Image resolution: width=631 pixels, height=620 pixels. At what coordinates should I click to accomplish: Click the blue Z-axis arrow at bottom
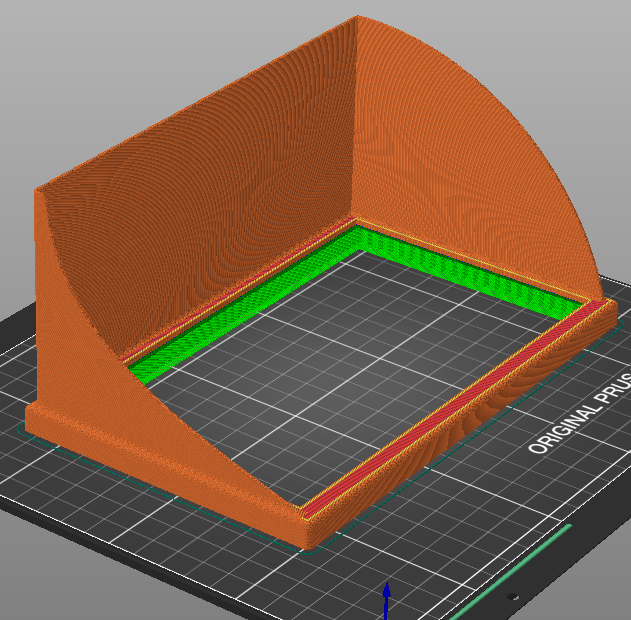[387, 602]
